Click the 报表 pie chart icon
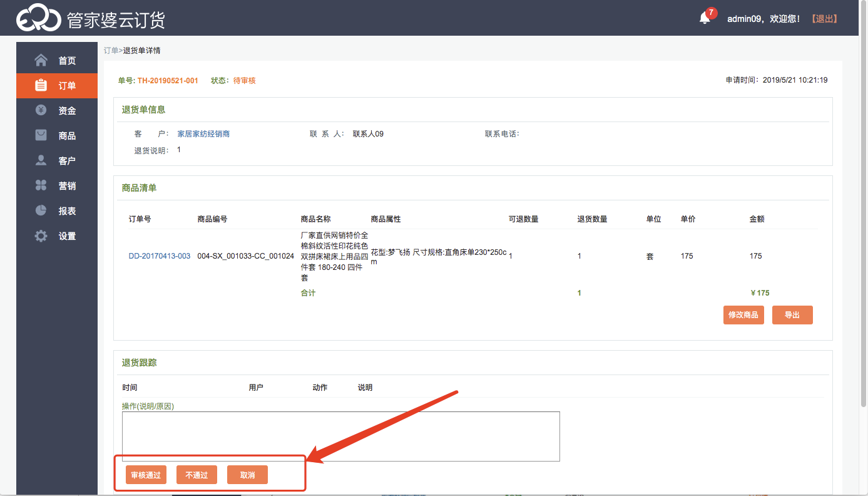 coord(41,210)
